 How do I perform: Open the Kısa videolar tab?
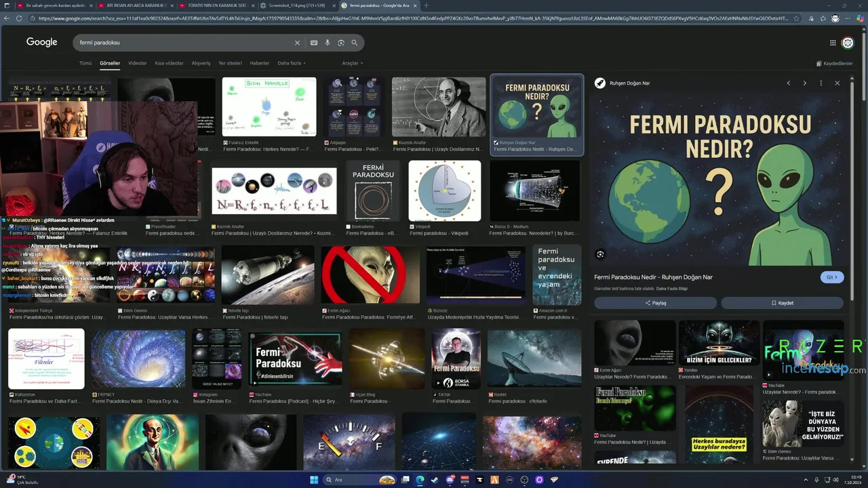(169, 63)
